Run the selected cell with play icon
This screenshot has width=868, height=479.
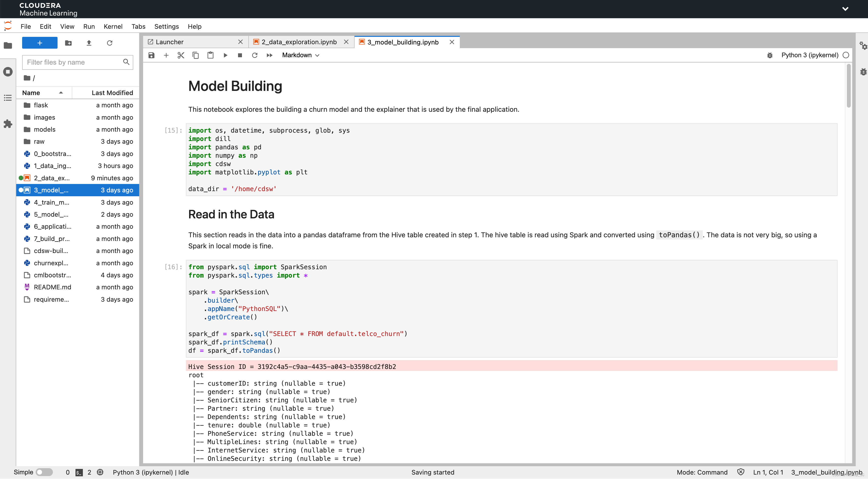[x=225, y=55]
